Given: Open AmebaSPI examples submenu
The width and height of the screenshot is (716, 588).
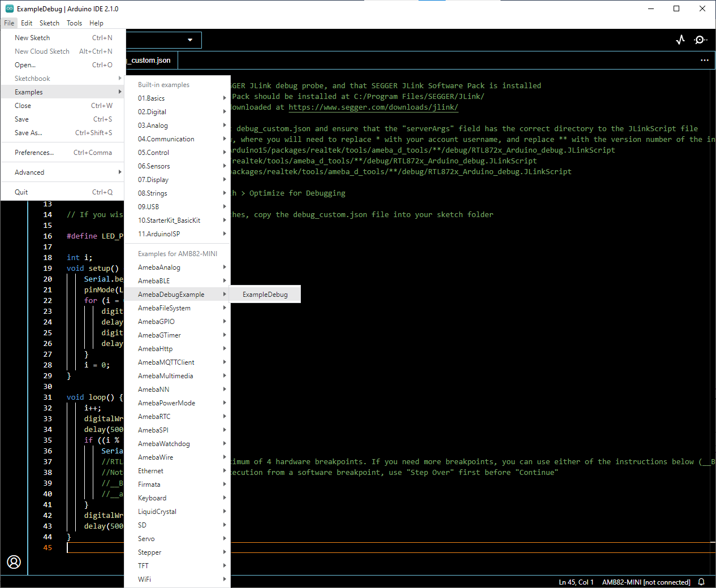Looking at the screenshot, I should click(x=178, y=430).
